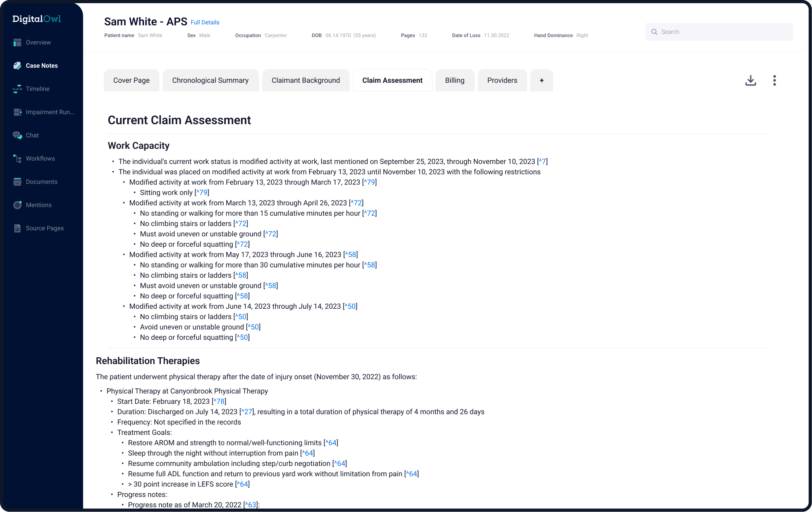Switch to the Chronological Summary tab

[x=210, y=80]
